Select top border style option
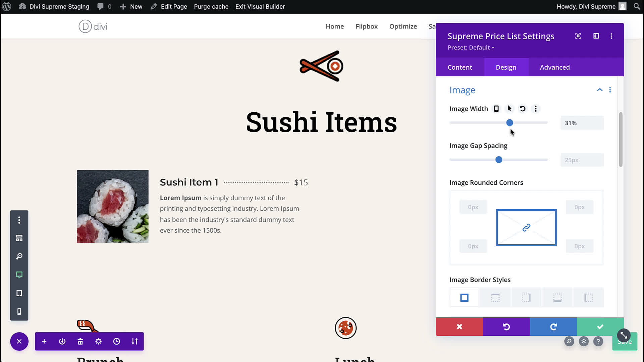The height and width of the screenshot is (362, 644). [x=495, y=297]
